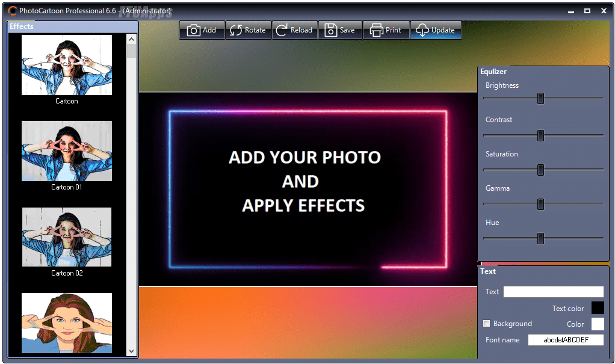Close the PhotoCartoon window

(x=604, y=11)
